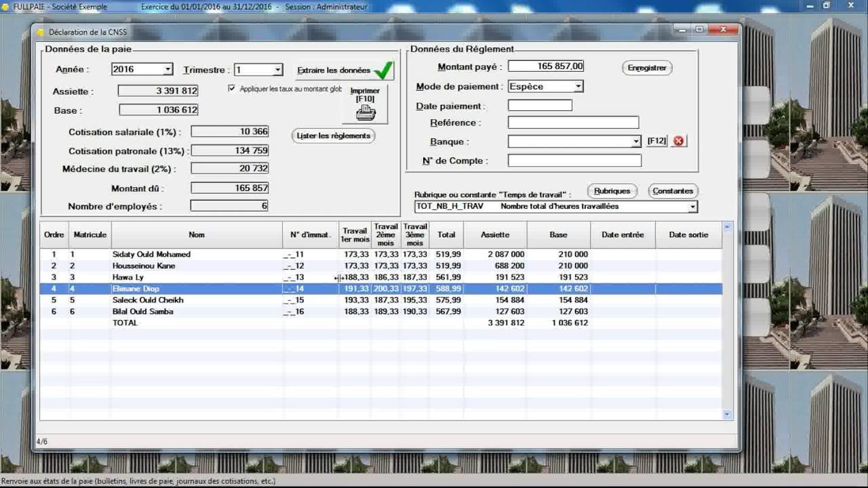Click the Cotisation patronale value 134 759
Image resolution: width=868 pixels, height=488 pixels.
coord(230,150)
